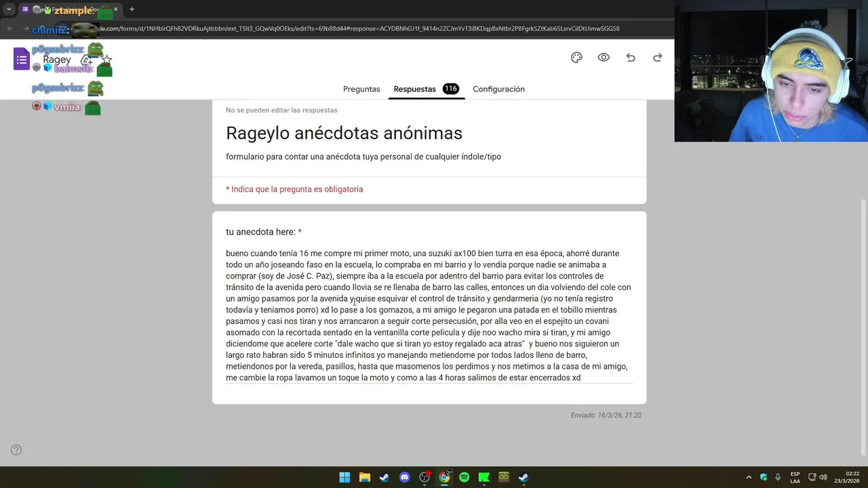Open the first Steam taskbar icon
This screenshot has width=868, height=488.
point(384,477)
